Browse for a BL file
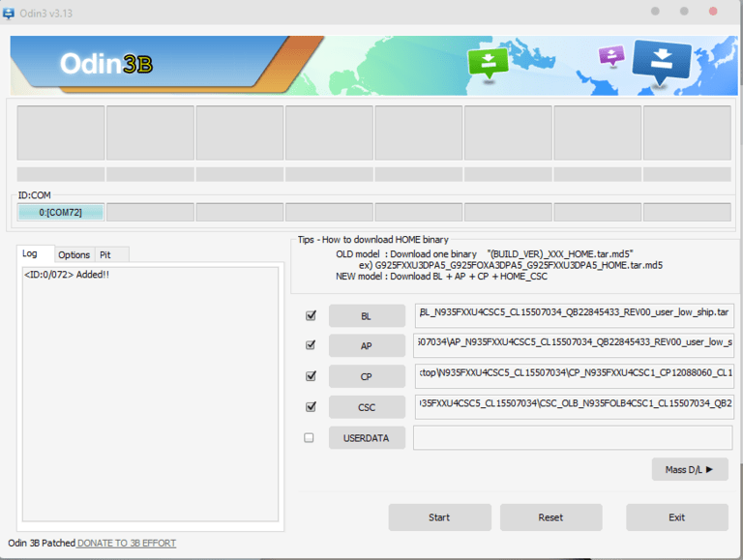This screenshot has height=560, width=743. 367,316
